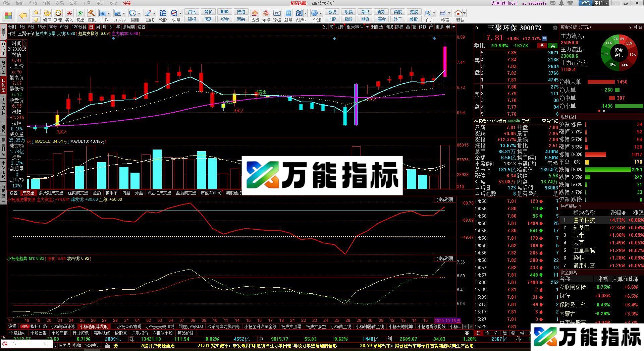The width and height of the screenshot is (644, 351).
Task: Expand the 重大事件 dropdown arrow
Action: click(367, 27)
